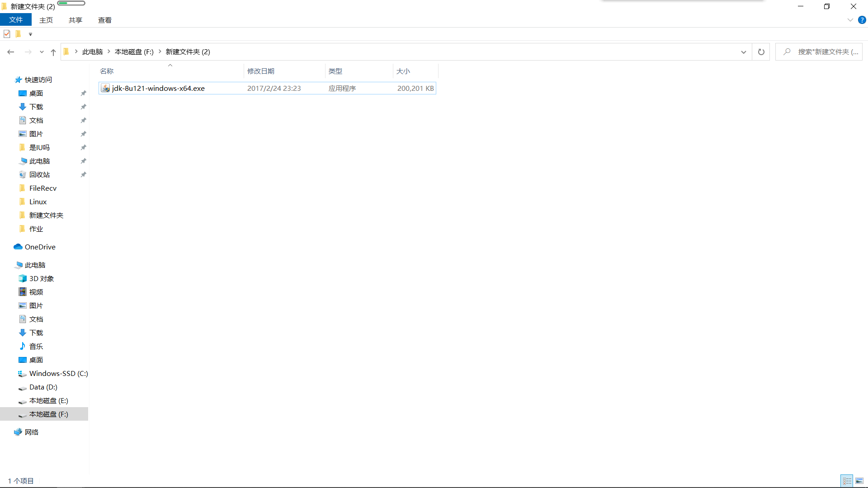Click the 视频 film icon
Viewport: 868px width, 488px height.
[x=23, y=292]
